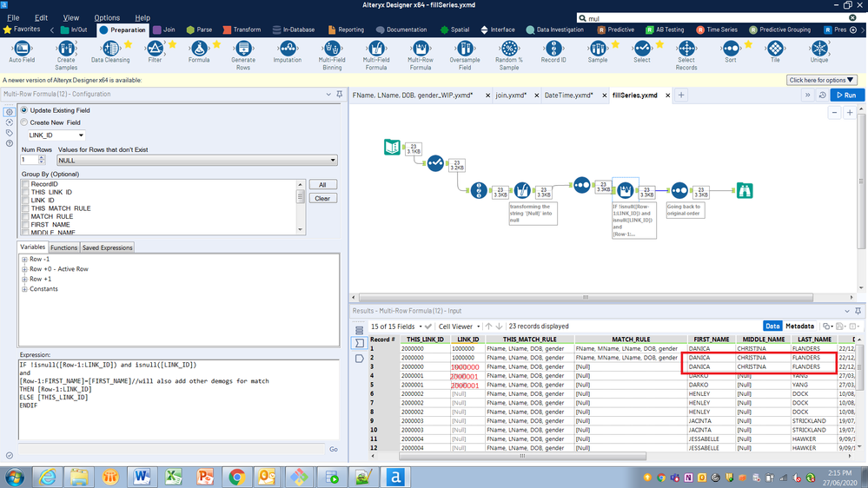Click the Clear button for Group By
This screenshot has height=488, width=868.
coord(322,198)
